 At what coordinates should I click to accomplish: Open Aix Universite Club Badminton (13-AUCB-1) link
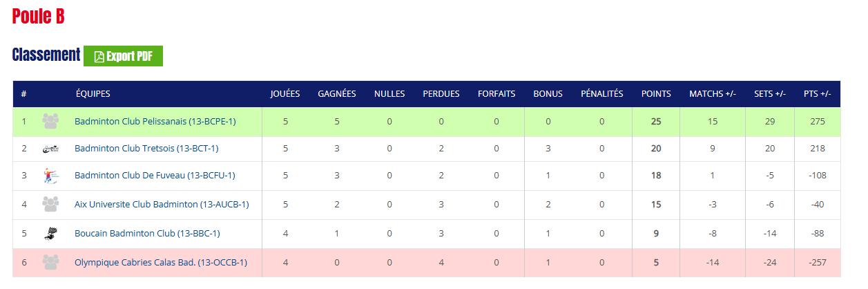click(162, 205)
